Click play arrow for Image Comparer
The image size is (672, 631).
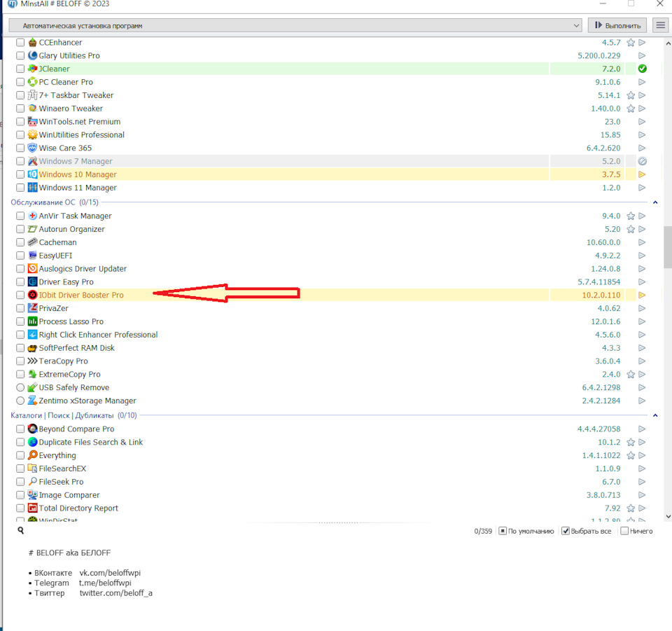(642, 495)
